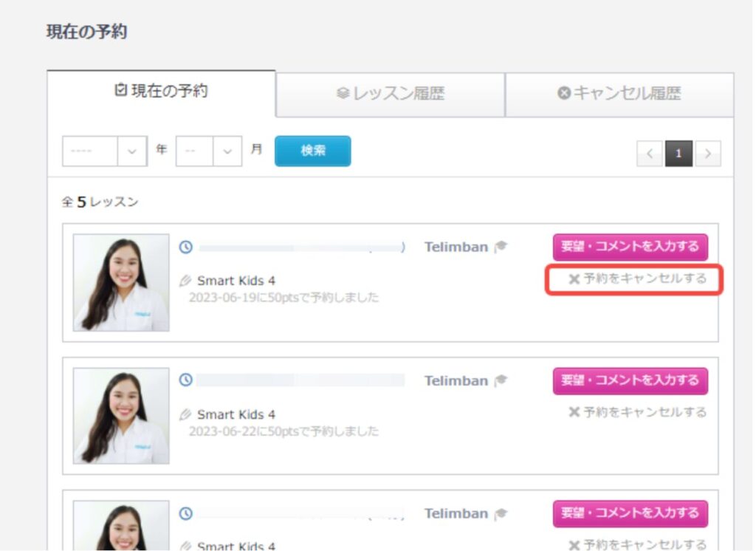Click 要望・コメントを入力する on first lesson

(630, 247)
